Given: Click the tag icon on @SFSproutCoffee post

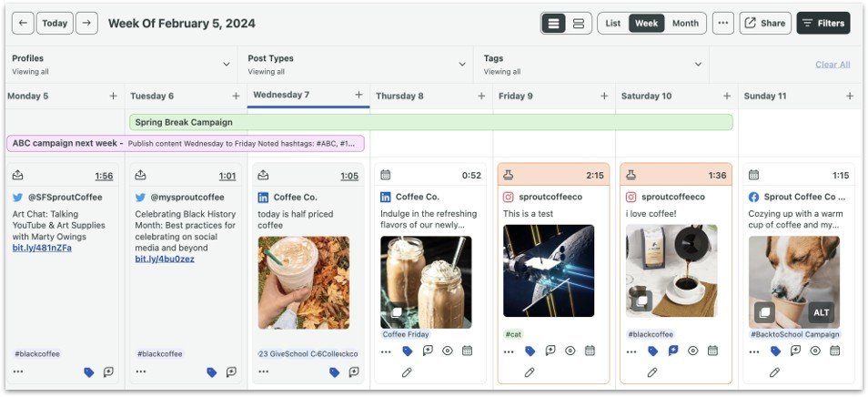Looking at the screenshot, I should click(x=89, y=372).
